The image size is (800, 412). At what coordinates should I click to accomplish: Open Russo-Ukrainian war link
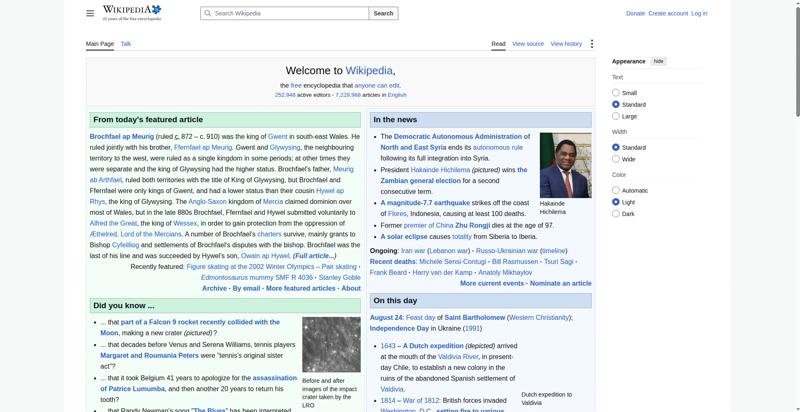[x=507, y=251]
